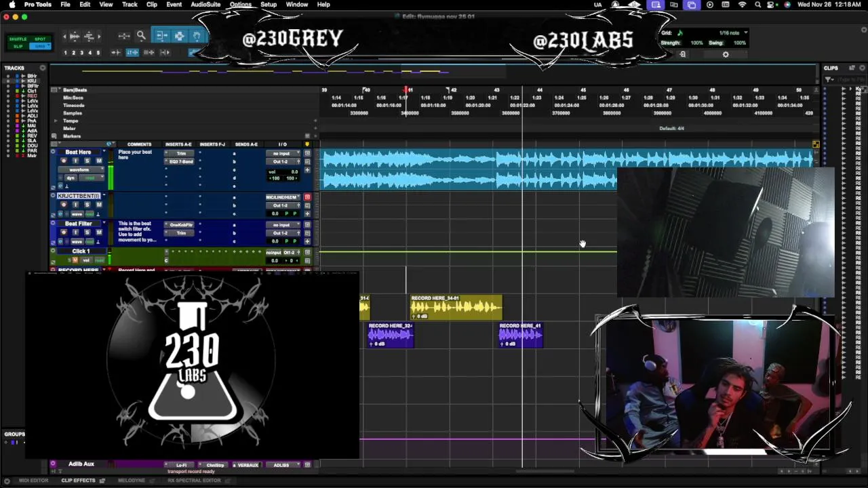Open OneKnbFltr insert on Beat Filter
Viewport: 868px width, 488px height.
coord(181,225)
